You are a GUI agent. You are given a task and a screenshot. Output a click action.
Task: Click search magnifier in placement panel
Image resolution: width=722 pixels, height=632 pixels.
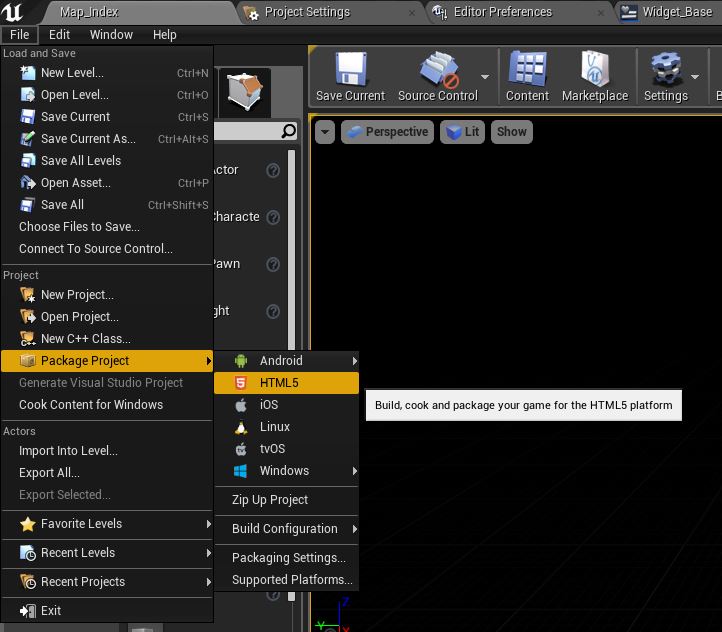coord(289,131)
